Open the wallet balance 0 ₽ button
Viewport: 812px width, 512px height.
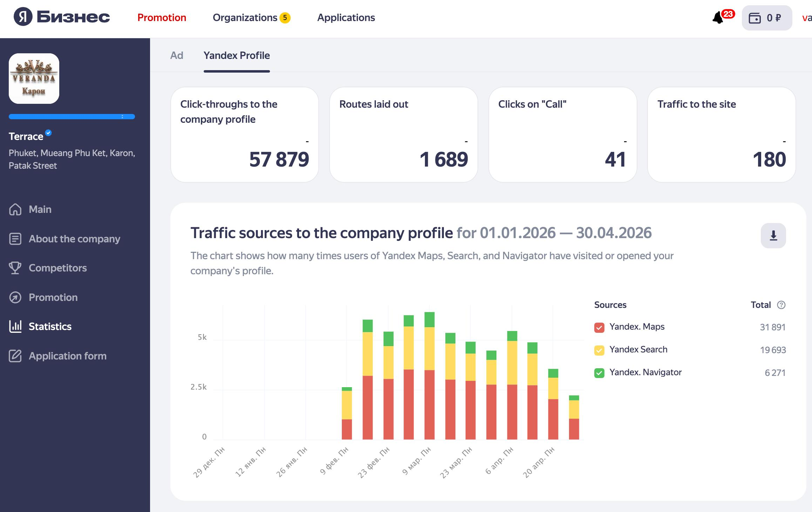[x=767, y=18]
